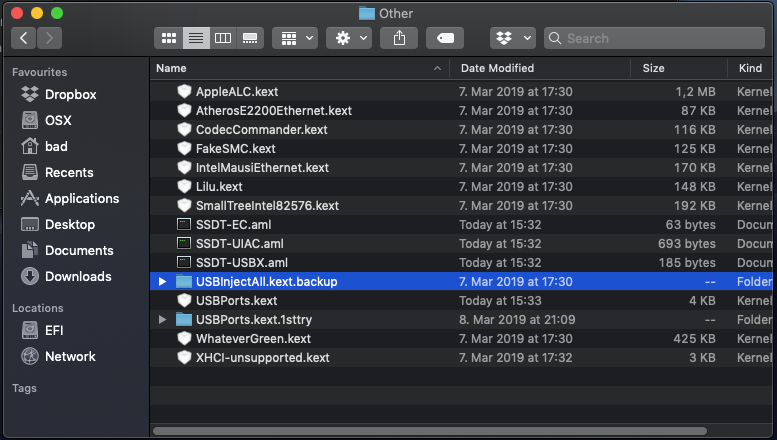Open the Dropbox toolbar dropdown
The width and height of the screenshot is (777, 440).
coord(513,38)
